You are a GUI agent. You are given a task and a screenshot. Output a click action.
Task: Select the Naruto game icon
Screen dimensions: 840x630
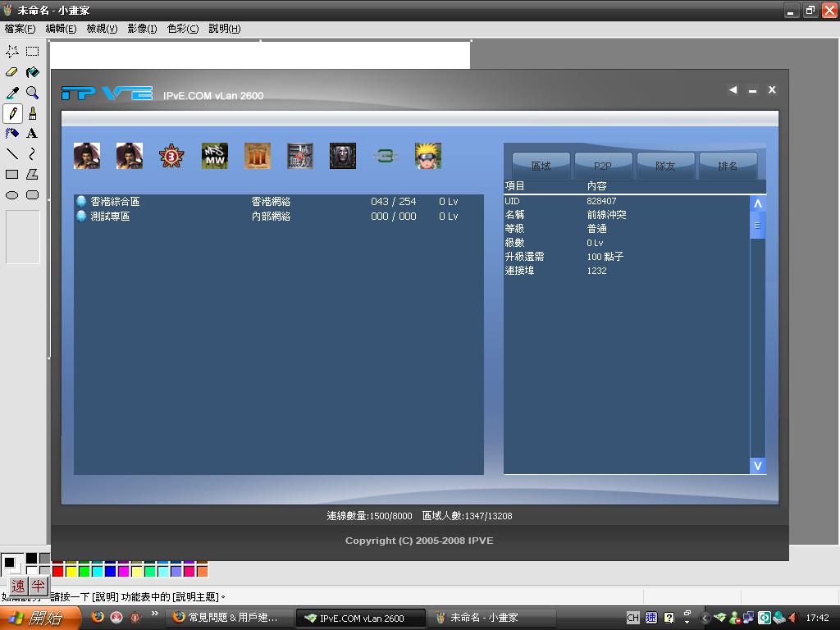[428, 156]
